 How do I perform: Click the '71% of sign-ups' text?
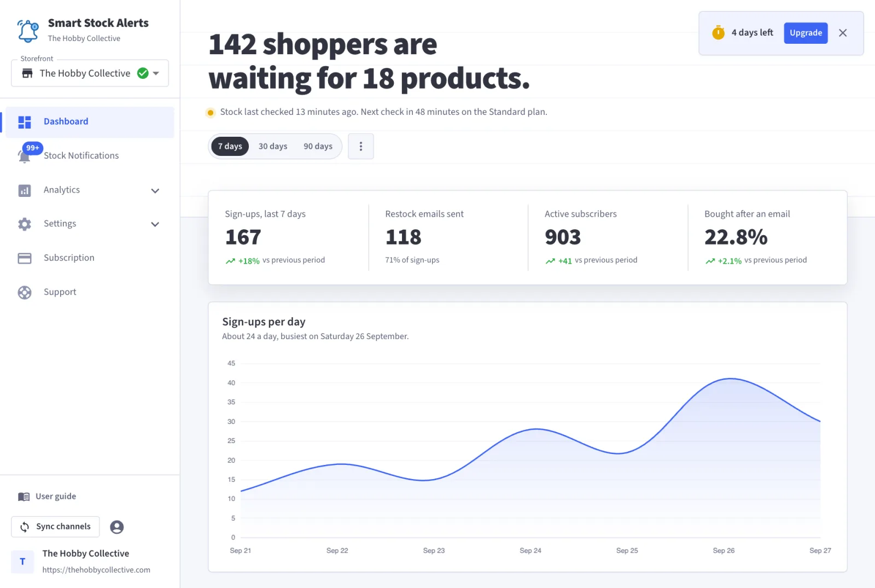click(412, 260)
